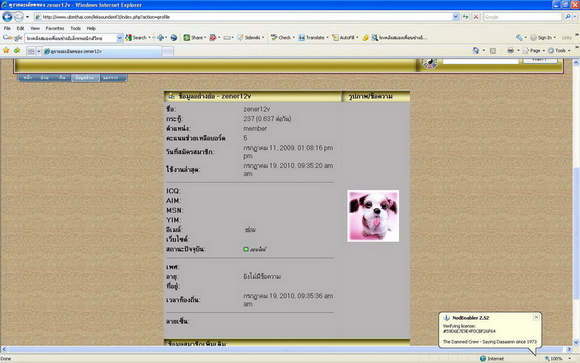580x363 pixels.
Task: Click the red Stop loading icon
Action: point(476,17)
